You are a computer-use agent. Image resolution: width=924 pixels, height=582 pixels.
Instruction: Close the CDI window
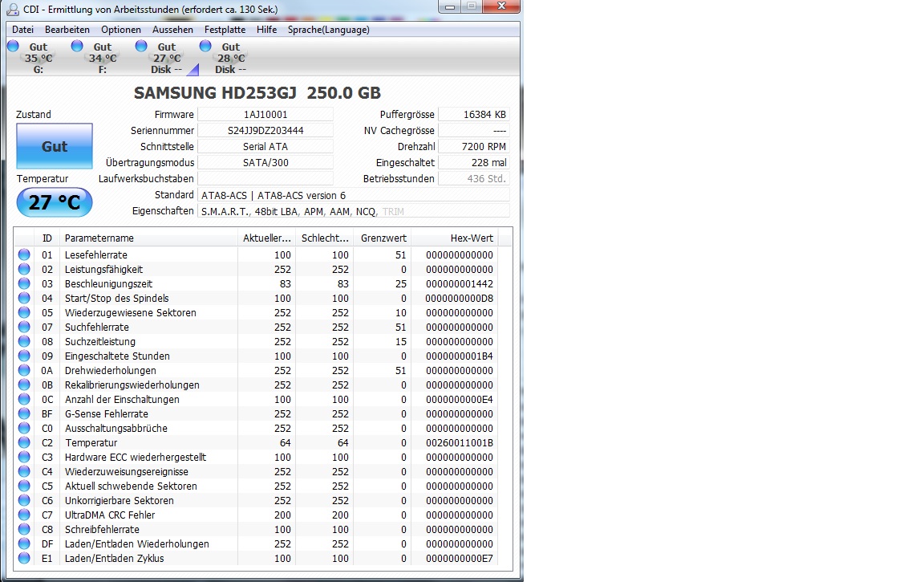[500, 6]
